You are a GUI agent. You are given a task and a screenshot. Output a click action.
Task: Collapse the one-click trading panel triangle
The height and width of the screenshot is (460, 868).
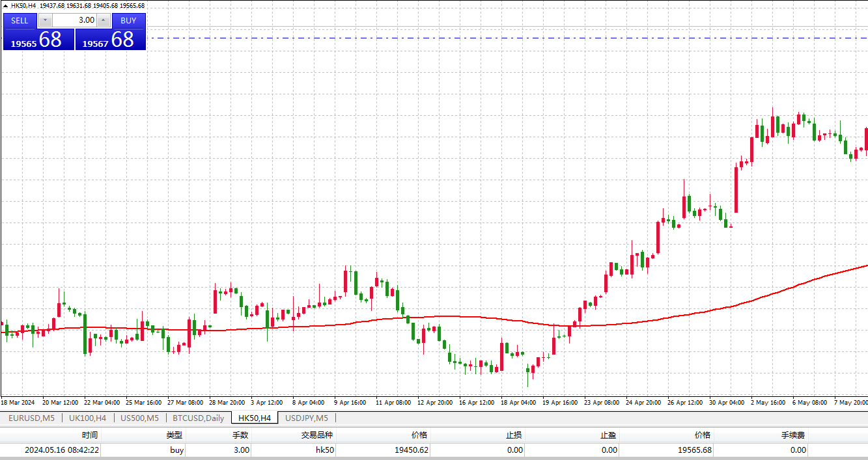click(x=6, y=6)
